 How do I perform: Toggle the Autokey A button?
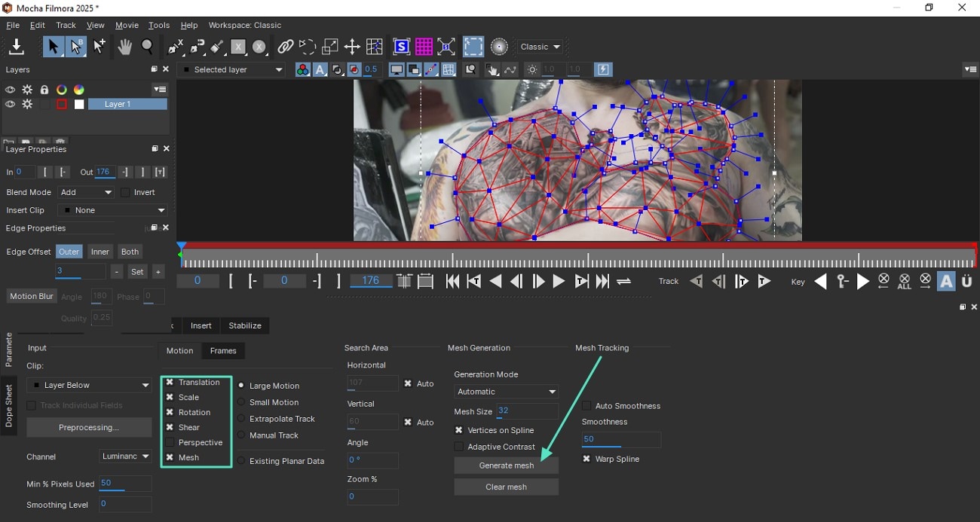(946, 282)
